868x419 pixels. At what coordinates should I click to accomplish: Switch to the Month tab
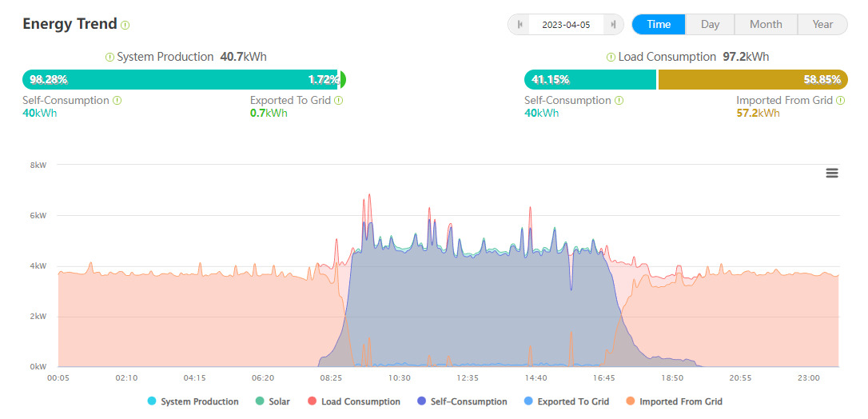click(x=766, y=24)
